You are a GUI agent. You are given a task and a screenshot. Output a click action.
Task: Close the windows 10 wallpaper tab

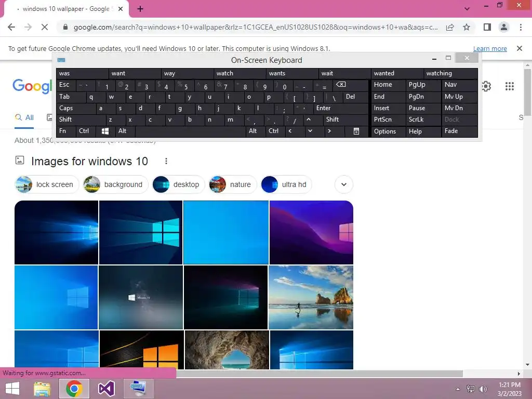tap(121, 9)
